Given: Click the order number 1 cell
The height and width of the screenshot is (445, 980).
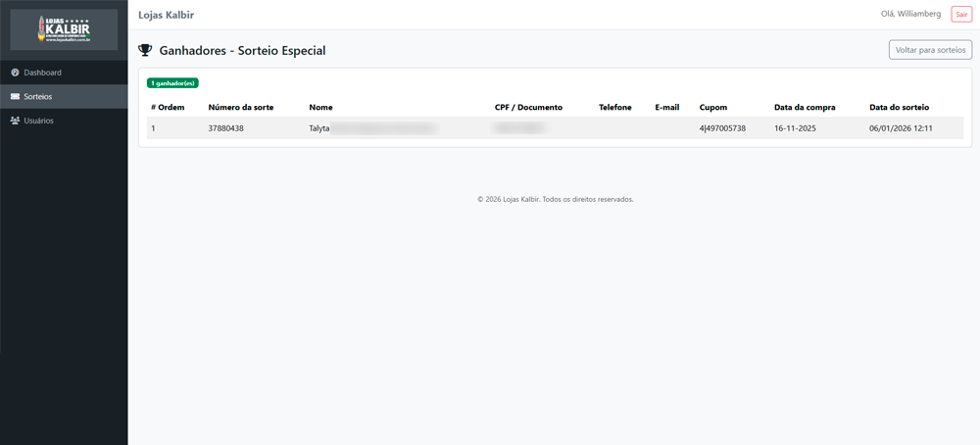Looking at the screenshot, I should [153, 128].
